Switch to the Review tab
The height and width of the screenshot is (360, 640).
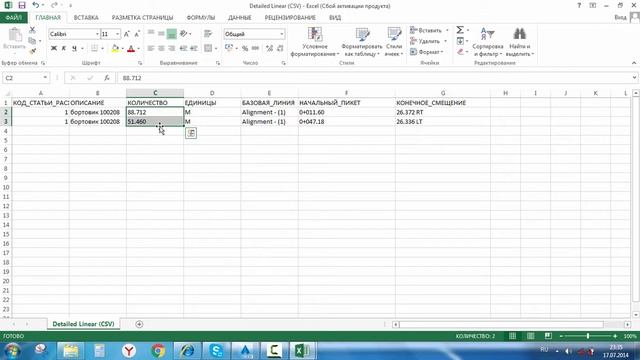(x=290, y=18)
